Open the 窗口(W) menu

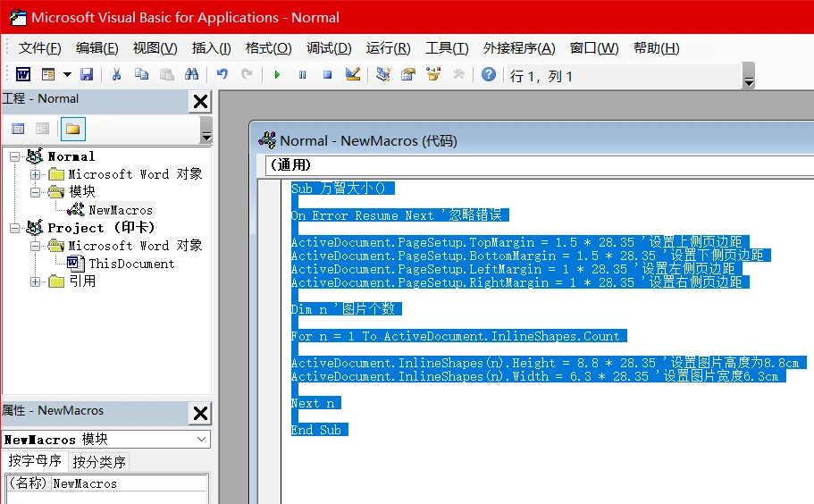pos(594,48)
